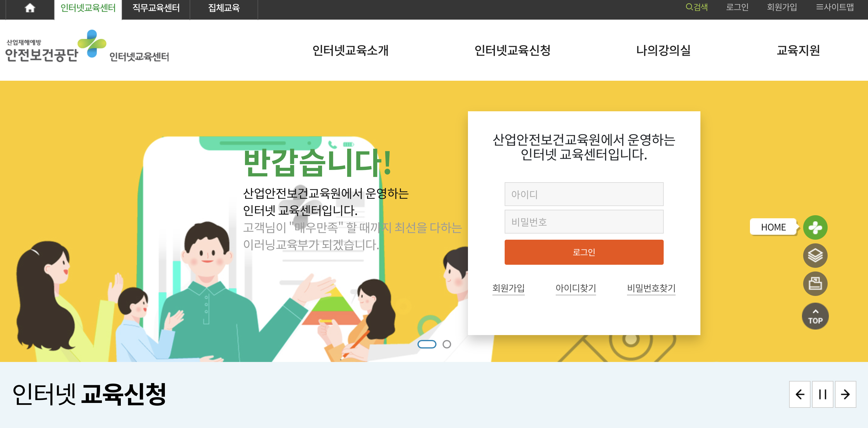Switch to 집체교육 tab
This screenshot has height=428, width=868.
click(224, 8)
